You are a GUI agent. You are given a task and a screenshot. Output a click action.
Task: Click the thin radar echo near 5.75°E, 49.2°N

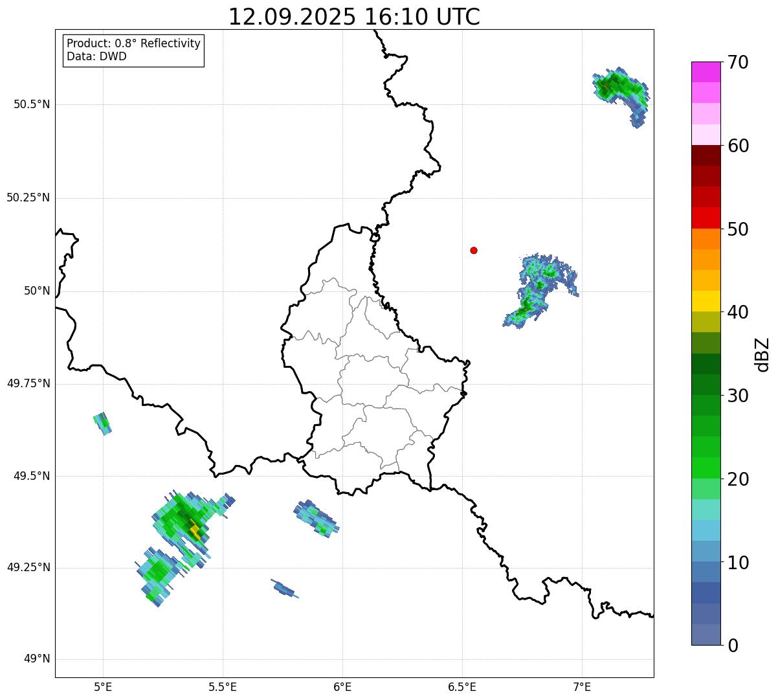point(285,589)
